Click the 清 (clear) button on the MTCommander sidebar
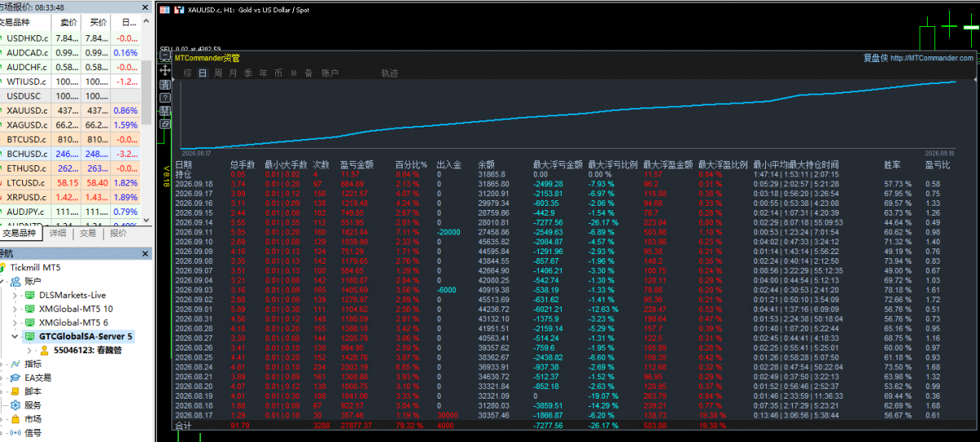The height and width of the screenshot is (442, 980). click(165, 84)
